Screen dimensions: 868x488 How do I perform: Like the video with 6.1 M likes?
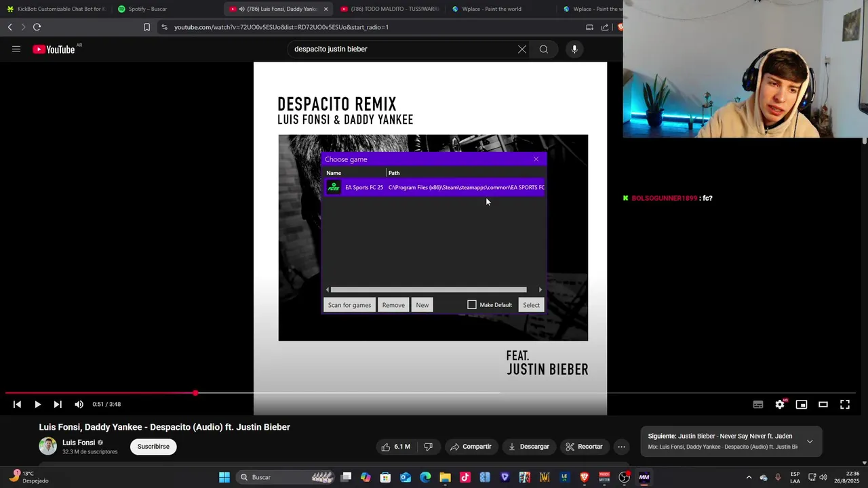tap(395, 447)
